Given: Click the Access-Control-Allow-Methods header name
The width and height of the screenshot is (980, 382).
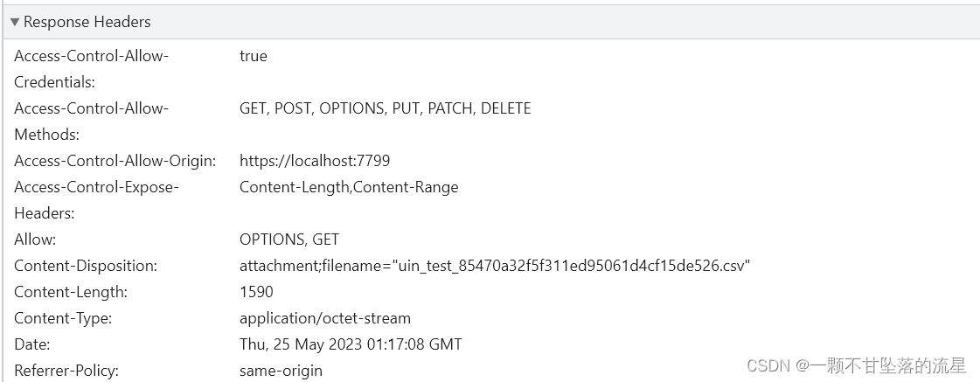Looking at the screenshot, I should [91, 108].
